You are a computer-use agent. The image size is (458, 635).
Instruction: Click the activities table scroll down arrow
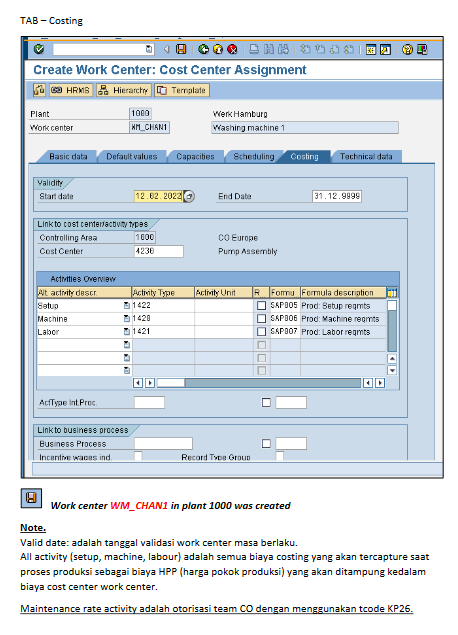click(392, 370)
